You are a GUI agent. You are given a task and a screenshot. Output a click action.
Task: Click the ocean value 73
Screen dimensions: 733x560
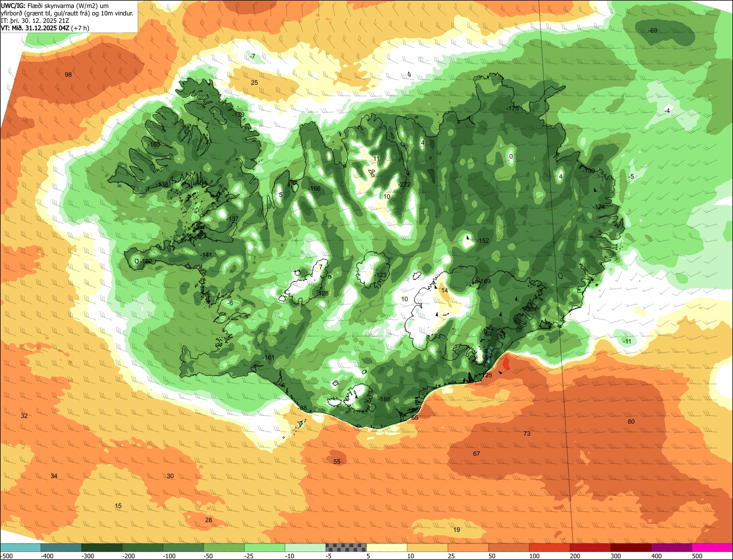tap(527, 434)
